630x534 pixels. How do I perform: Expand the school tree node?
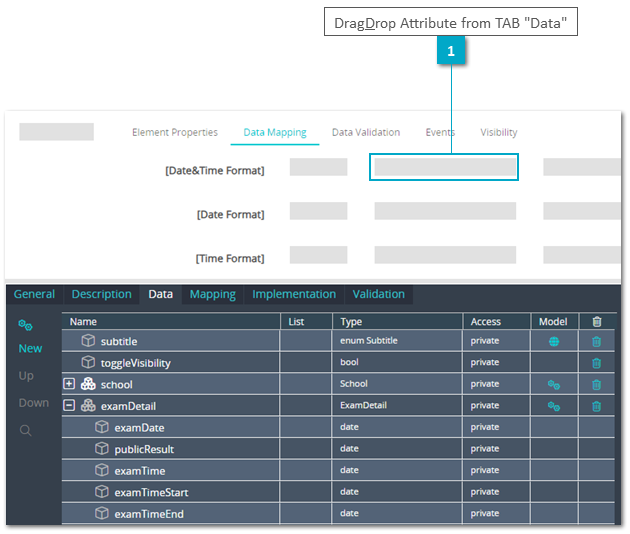69,384
